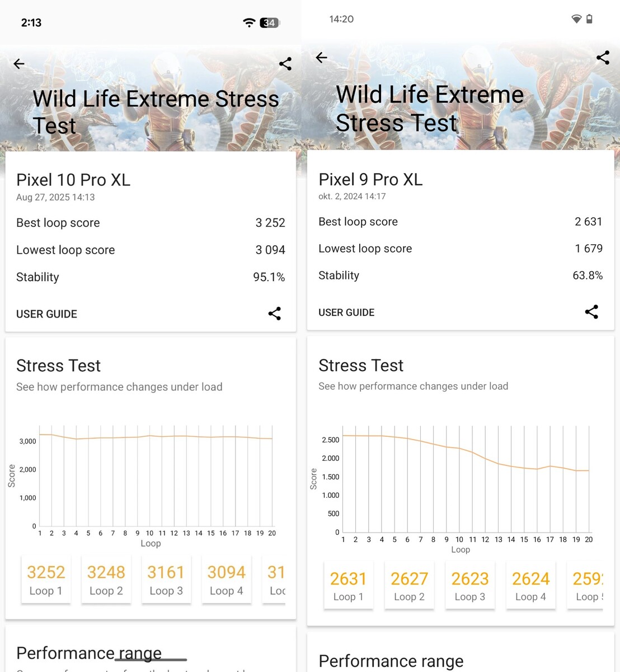The width and height of the screenshot is (620, 672).
Task: Select the Loop 3 card scoring 3161
Action: pos(166,580)
